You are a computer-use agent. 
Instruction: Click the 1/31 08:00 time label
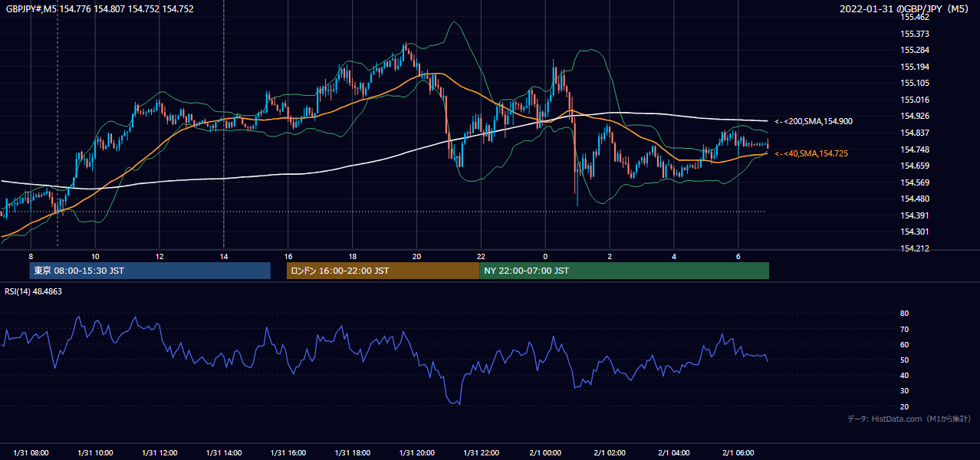(31, 453)
